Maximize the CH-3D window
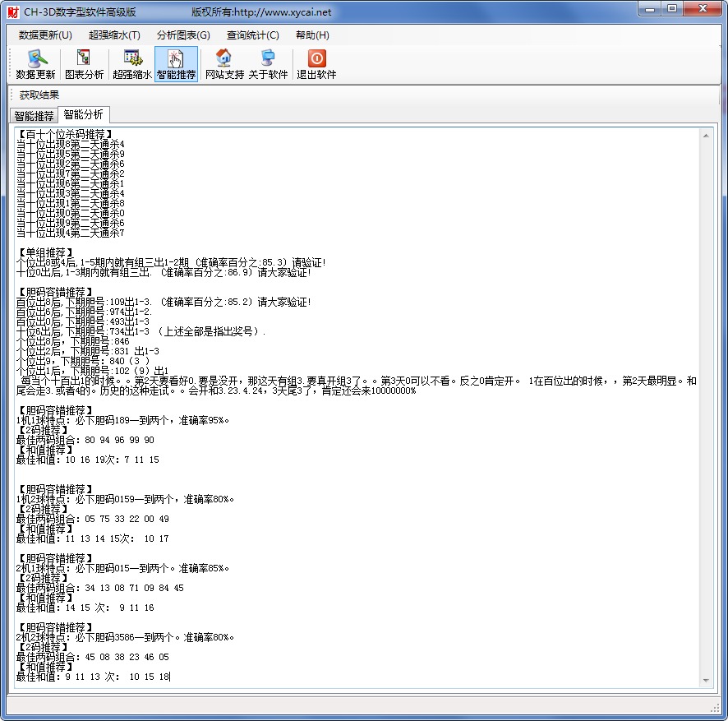Screen dimensions: 728x721 (x=671, y=9)
